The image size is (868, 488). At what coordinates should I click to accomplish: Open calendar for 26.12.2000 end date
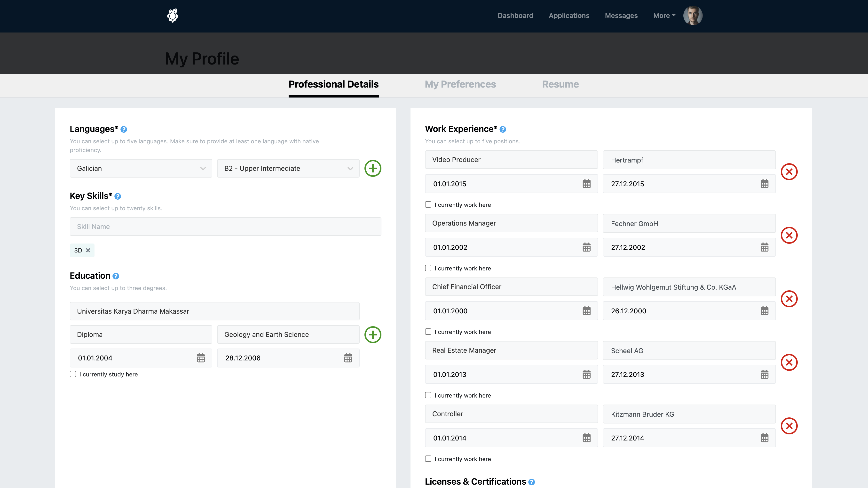765,311
